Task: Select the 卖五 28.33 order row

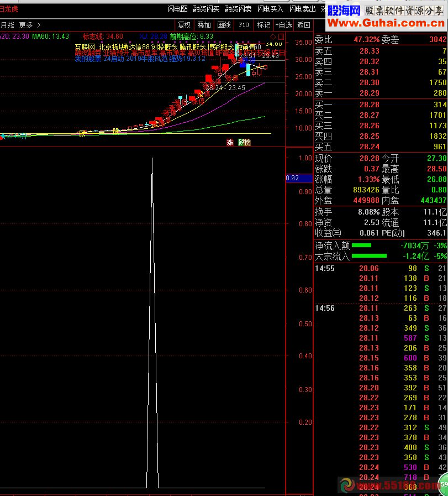Action: (381, 51)
